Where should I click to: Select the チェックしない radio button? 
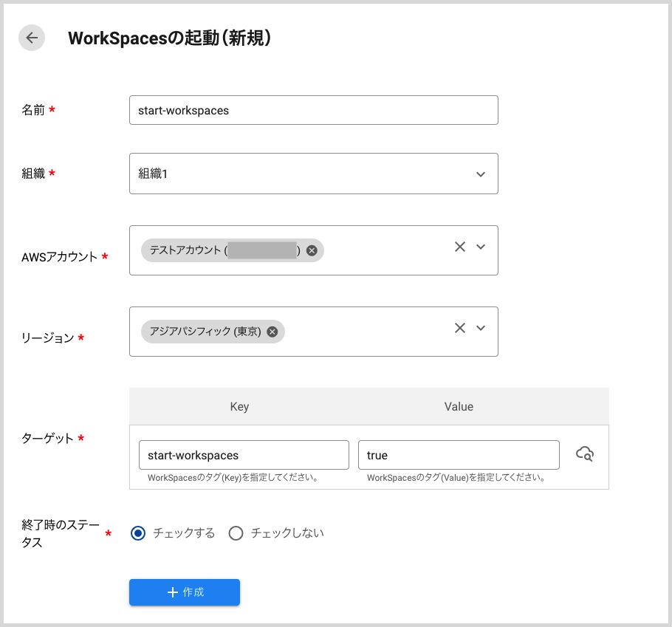tap(236, 532)
